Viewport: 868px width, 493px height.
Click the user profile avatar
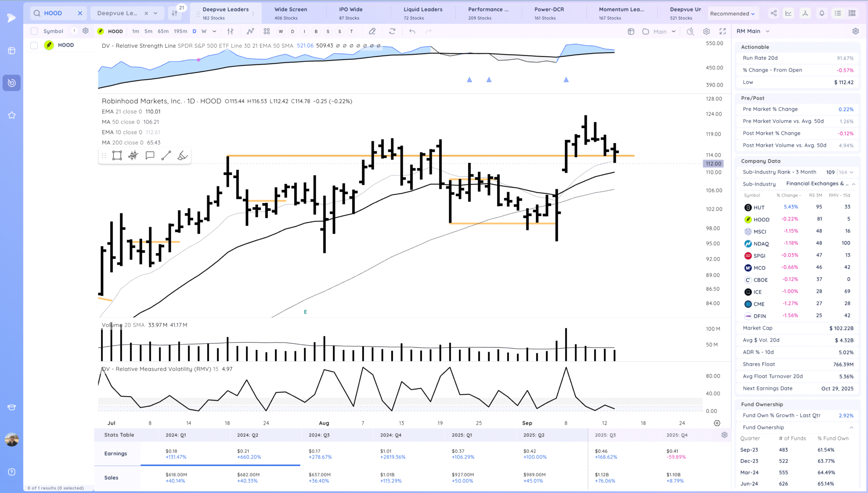(12, 439)
